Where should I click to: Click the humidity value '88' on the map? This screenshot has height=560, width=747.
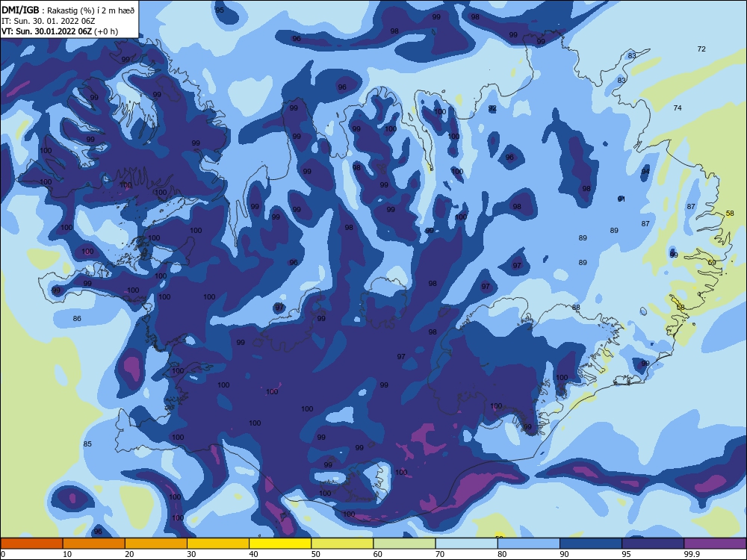[x=576, y=307]
